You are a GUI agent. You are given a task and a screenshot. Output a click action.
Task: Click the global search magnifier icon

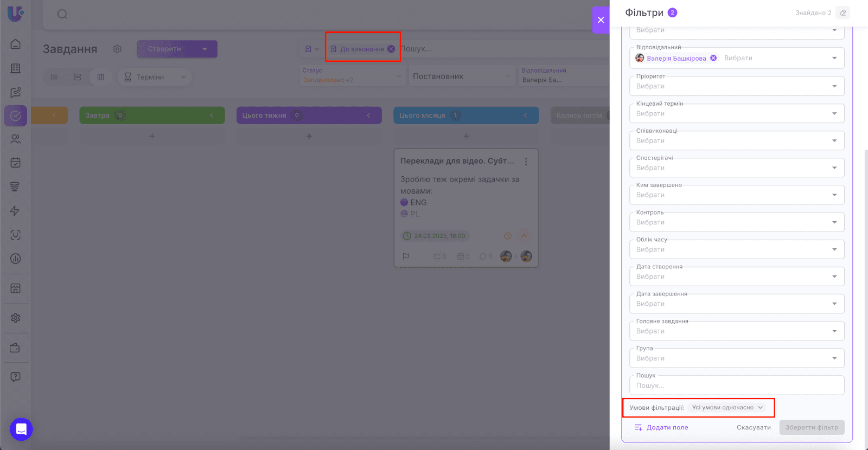(62, 14)
